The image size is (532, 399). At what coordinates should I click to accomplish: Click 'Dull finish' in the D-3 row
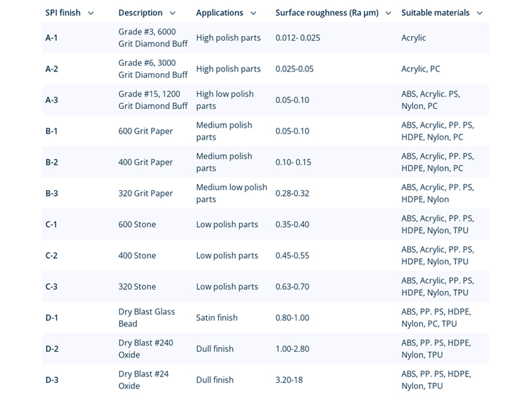click(215, 380)
